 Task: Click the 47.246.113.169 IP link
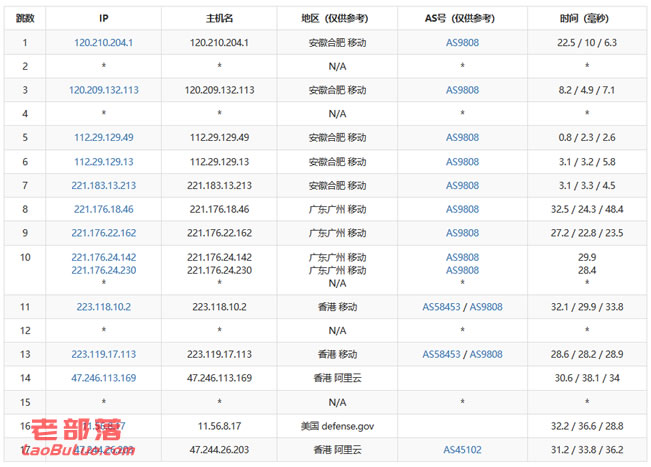[103, 378]
